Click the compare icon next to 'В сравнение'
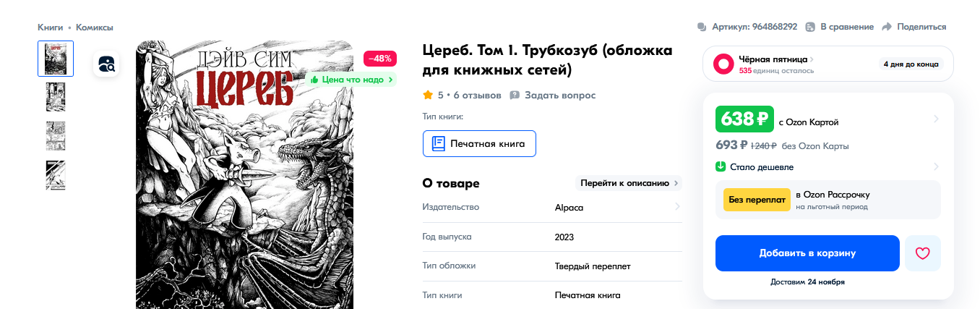 810,27
